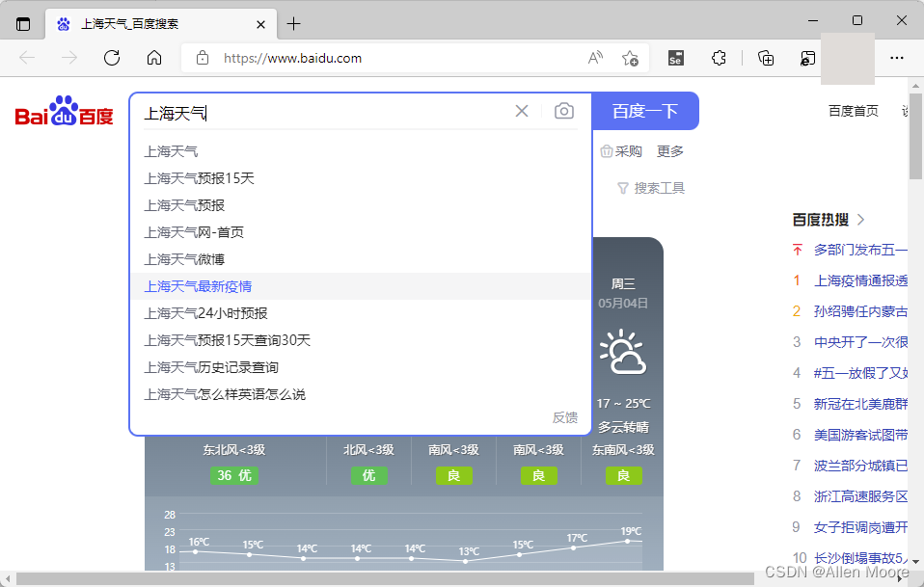Select suggestion 上海天气网-首页
Viewport: 924px width, 587px height.
click(x=360, y=232)
